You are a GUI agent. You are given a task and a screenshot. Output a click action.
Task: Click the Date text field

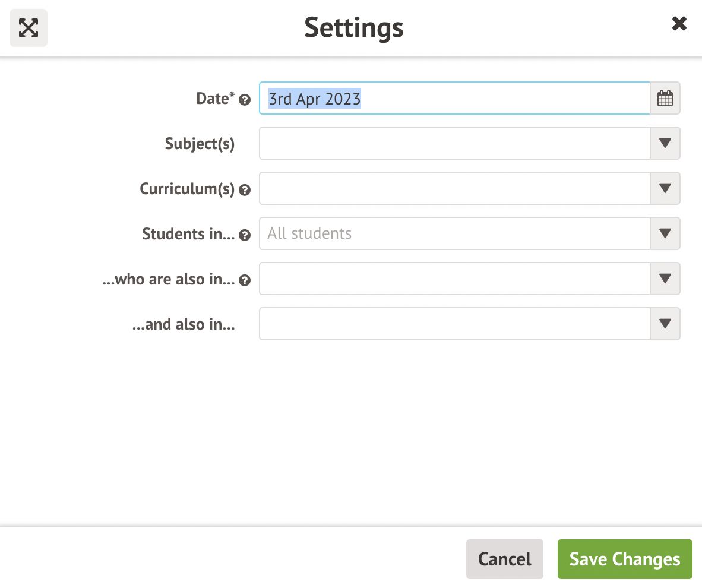(454, 98)
